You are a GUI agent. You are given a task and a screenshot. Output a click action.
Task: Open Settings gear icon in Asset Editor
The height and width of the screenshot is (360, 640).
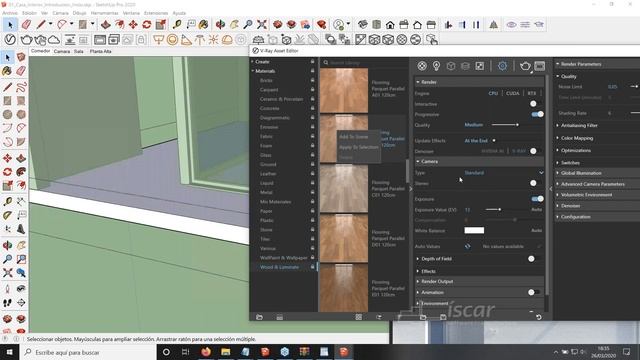(502, 66)
